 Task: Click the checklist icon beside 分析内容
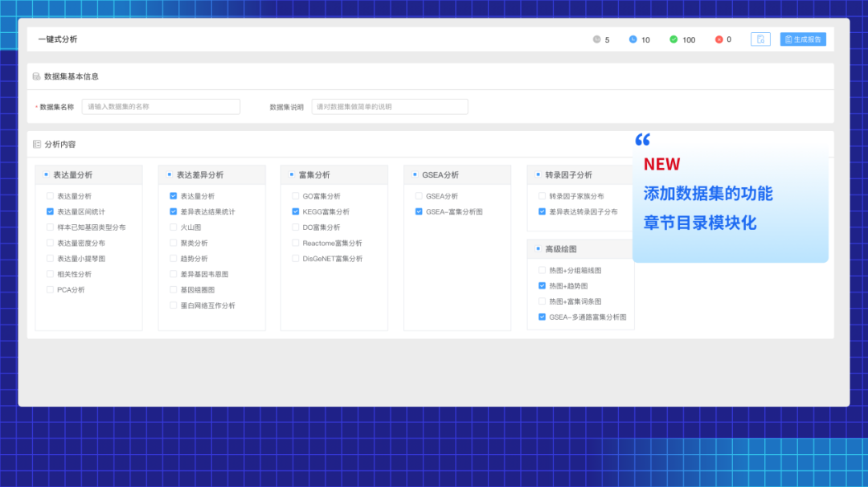point(36,144)
